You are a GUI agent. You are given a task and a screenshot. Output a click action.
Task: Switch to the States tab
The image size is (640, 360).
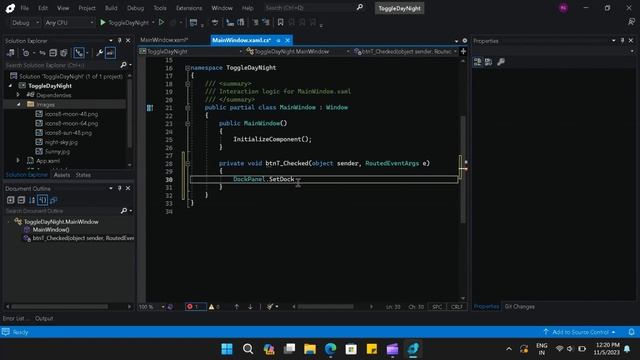[83, 175]
